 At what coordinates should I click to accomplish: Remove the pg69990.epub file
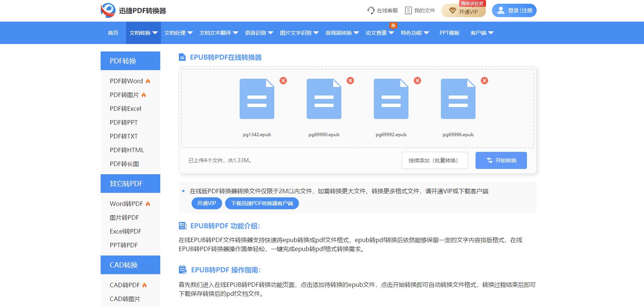tap(350, 81)
